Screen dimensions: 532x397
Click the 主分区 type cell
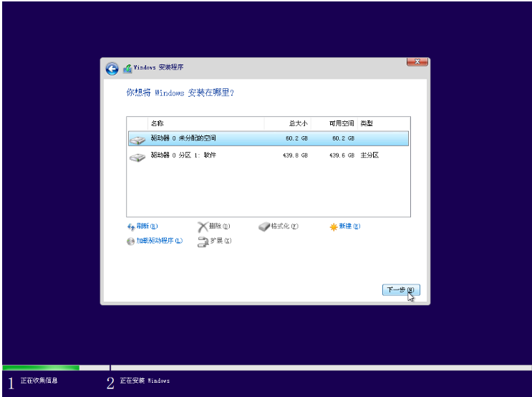(369, 156)
